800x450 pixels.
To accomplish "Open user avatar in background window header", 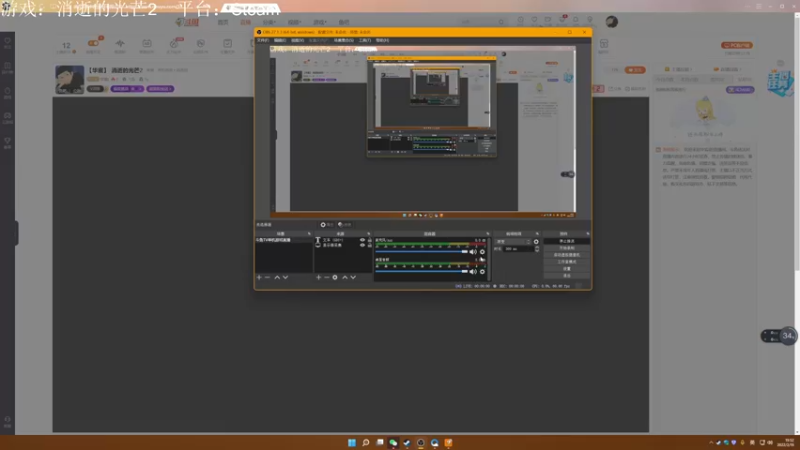I will [x=612, y=21].
